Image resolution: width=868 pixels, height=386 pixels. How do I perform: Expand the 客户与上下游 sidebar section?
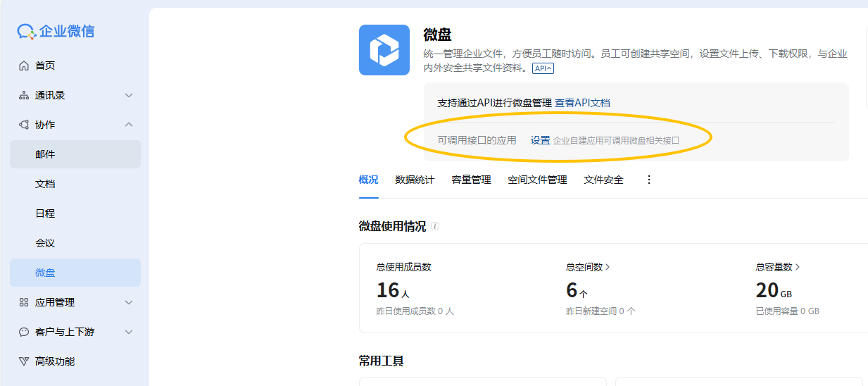point(129,332)
